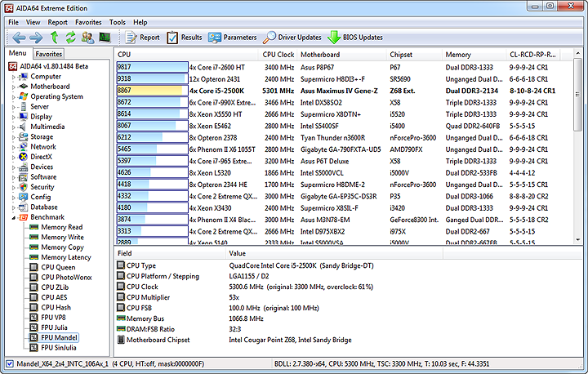Click the green Up arrow icon
This screenshot has width=588, height=374.
(x=55, y=37)
